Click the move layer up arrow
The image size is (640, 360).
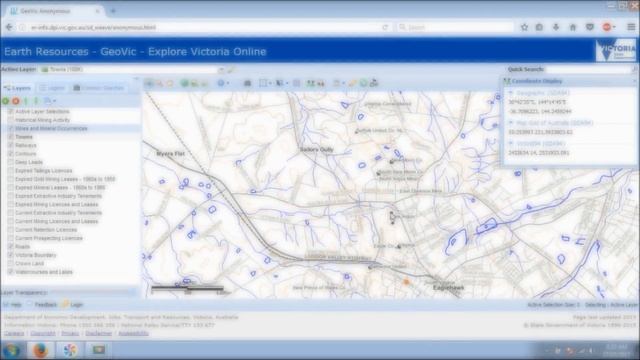26,101
